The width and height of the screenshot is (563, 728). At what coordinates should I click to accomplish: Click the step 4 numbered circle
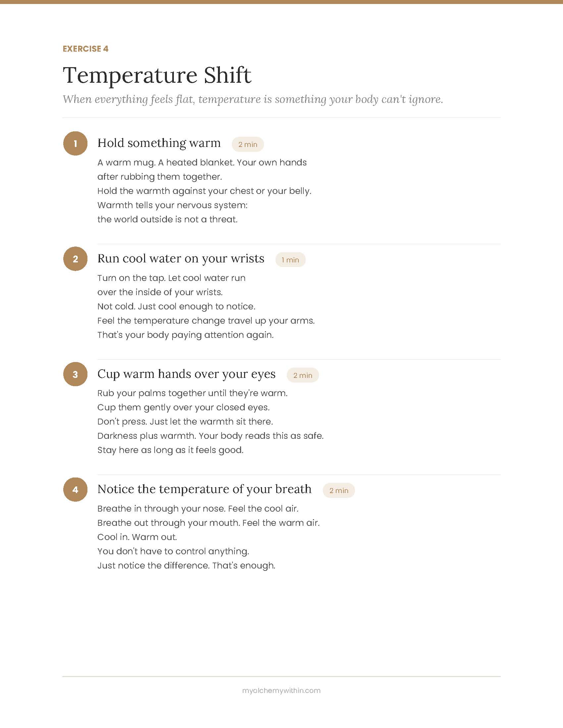[76, 489]
